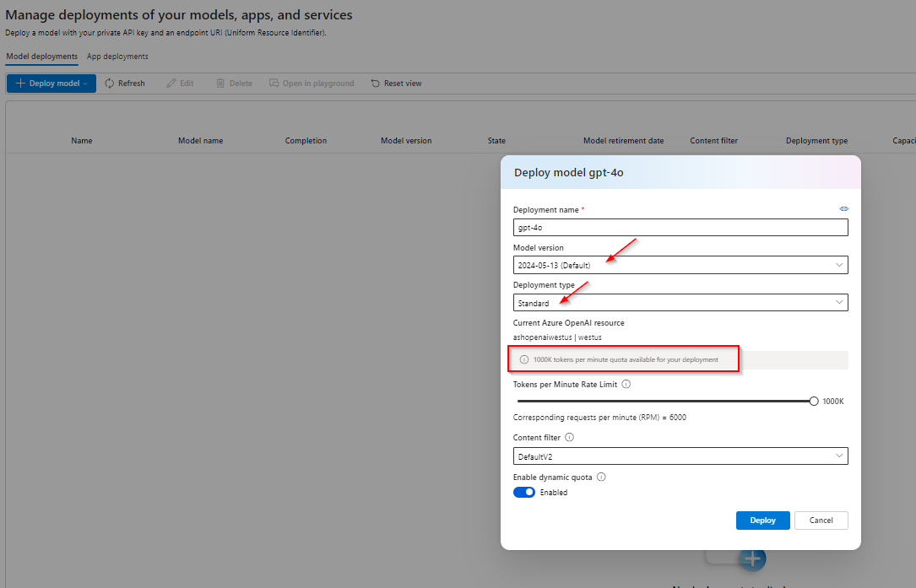This screenshot has height=588, width=916.
Task: Switch to Model deployments tab
Action: point(42,57)
